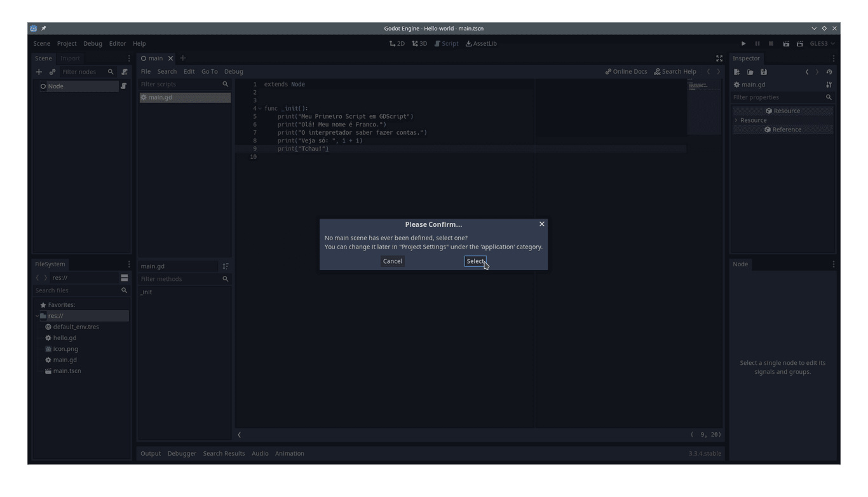Click the instanced scene link icon

point(52,71)
